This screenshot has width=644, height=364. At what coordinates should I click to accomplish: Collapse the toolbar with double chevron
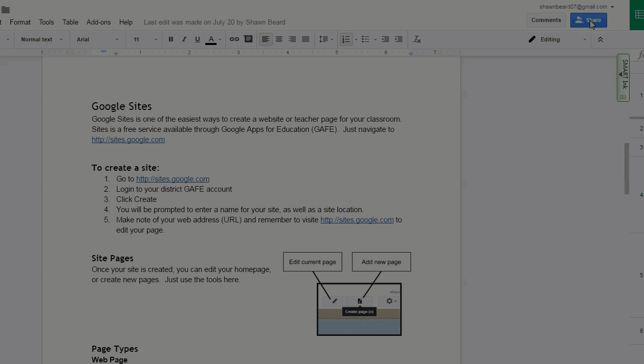point(600,39)
